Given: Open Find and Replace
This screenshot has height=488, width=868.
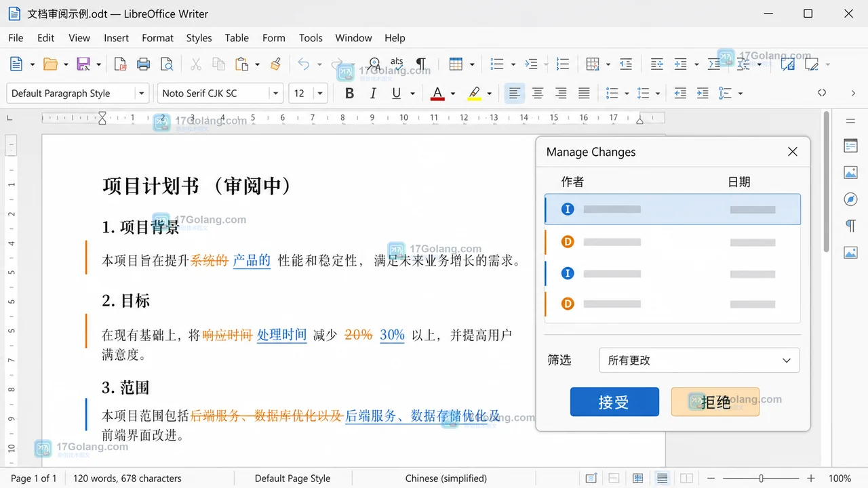Looking at the screenshot, I should coord(374,64).
